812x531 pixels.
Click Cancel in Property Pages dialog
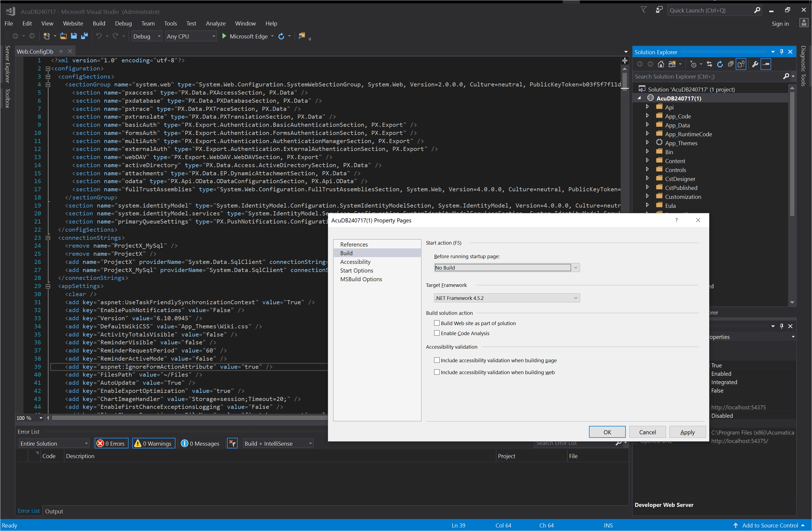coord(647,432)
